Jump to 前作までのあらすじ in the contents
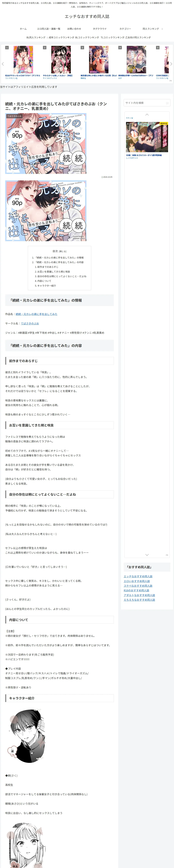The height and width of the screenshot is (868, 174). pyautogui.click(x=48, y=267)
